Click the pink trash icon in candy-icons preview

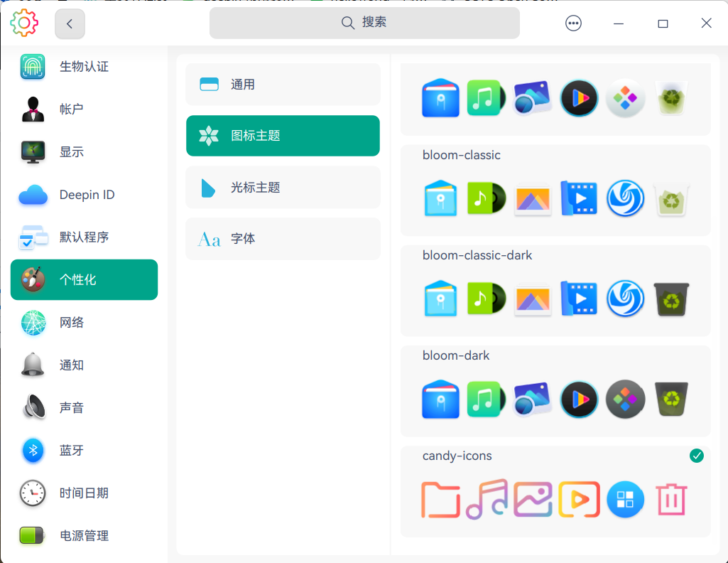671,499
